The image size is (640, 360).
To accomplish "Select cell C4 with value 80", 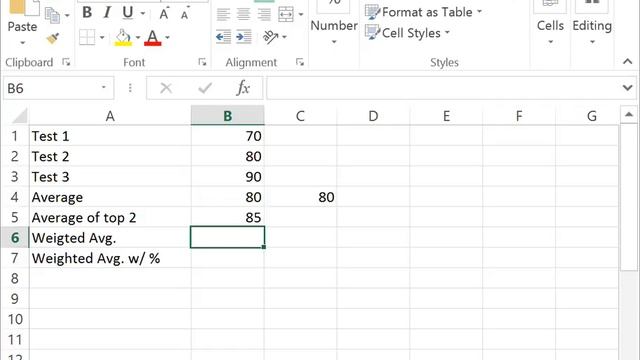I will click(x=300, y=197).
